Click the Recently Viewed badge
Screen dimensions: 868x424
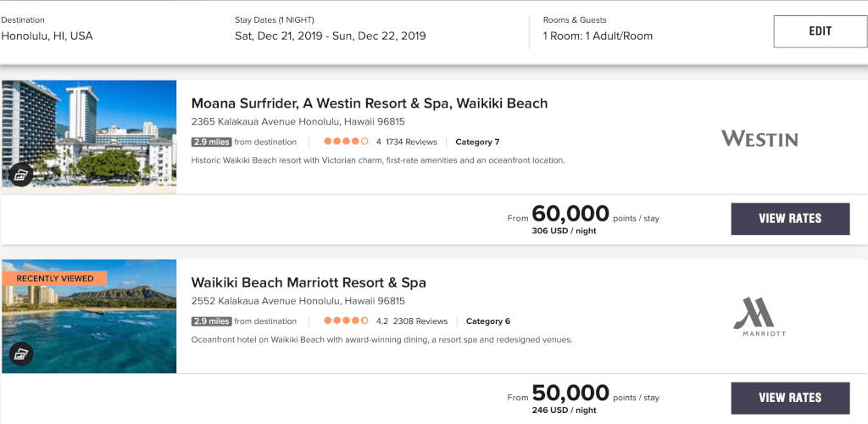[55, 278]
